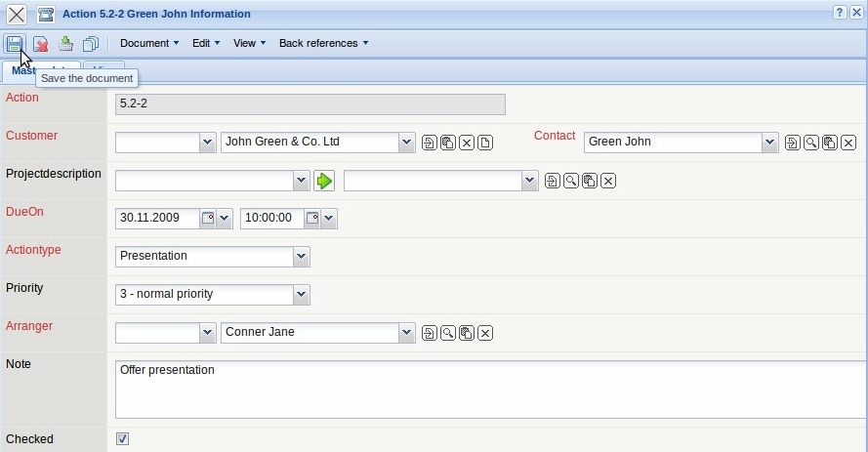Click into the Note text area
The image size is (868, 452).
point(491,390)
